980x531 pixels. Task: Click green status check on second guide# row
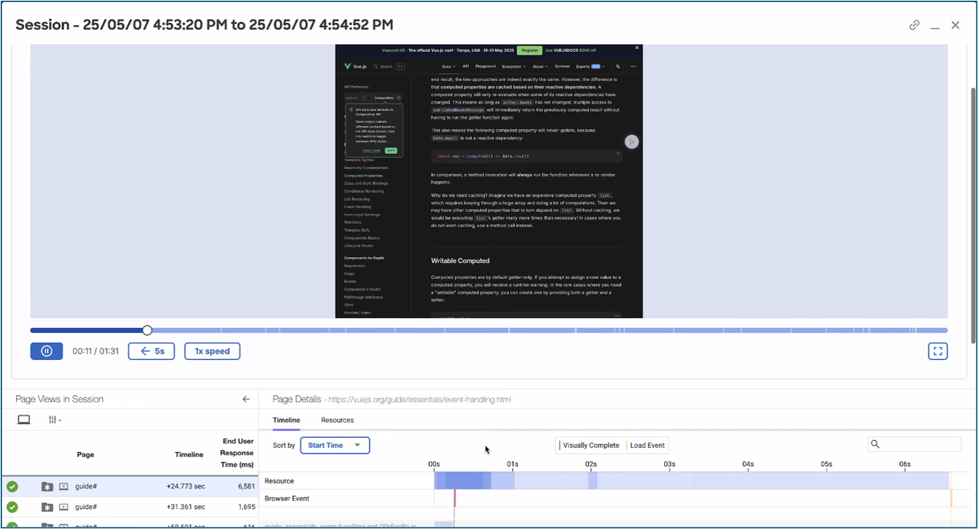coord(12,507)
